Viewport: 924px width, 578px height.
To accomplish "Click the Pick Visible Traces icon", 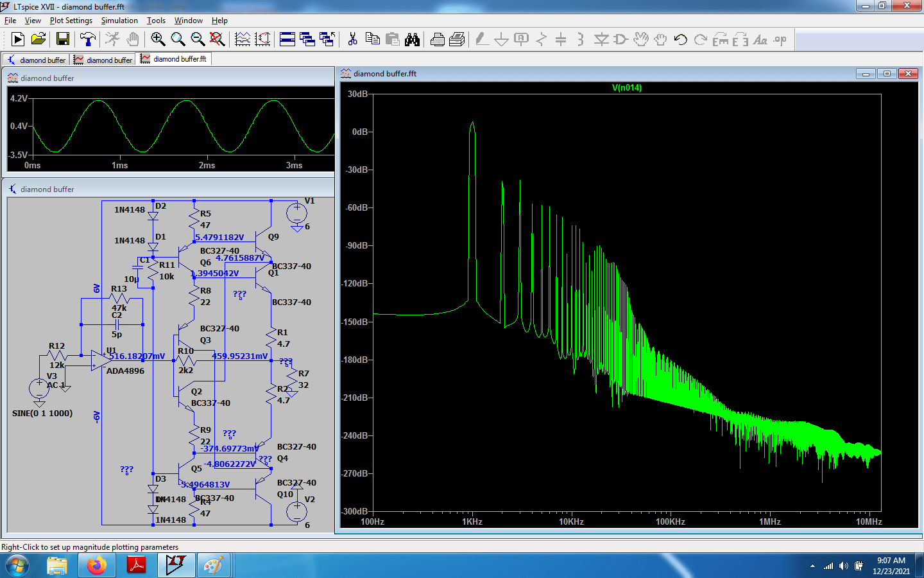I will click(243, 40).
